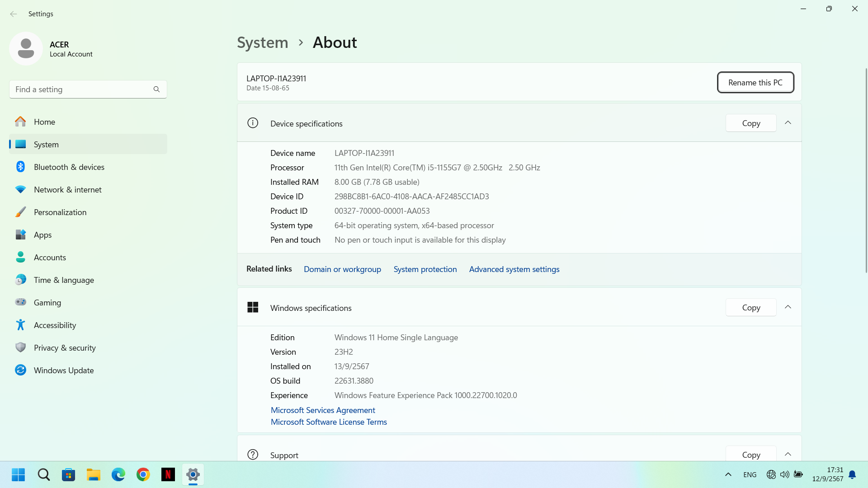Image resolution: width=868 pixels, height=488 pixels.
Task: Focus the Find a setting search box
Action: [88, 89]
